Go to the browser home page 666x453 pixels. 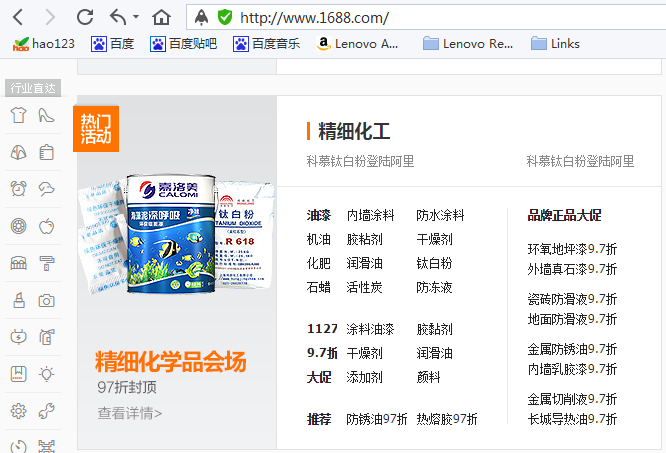click(x=161, y=17)
